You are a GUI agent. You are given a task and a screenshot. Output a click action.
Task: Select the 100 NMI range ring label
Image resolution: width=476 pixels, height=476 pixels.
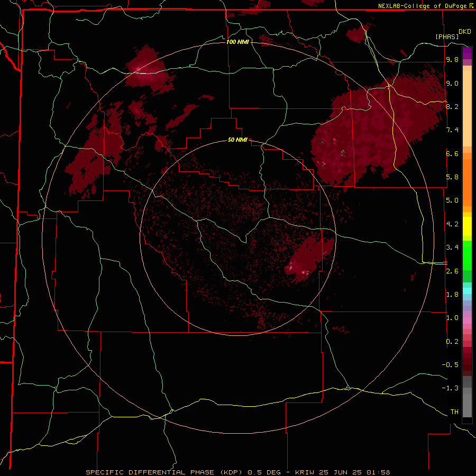click(x=237, y=42)
